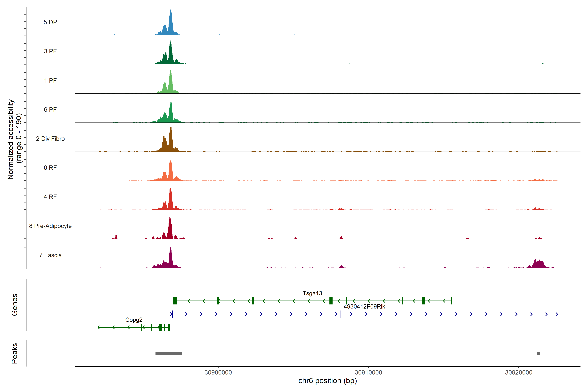Select the 8 Pre-Adipocyte label
This screenshot has width=588, height=392.
(x=50, y=226)
